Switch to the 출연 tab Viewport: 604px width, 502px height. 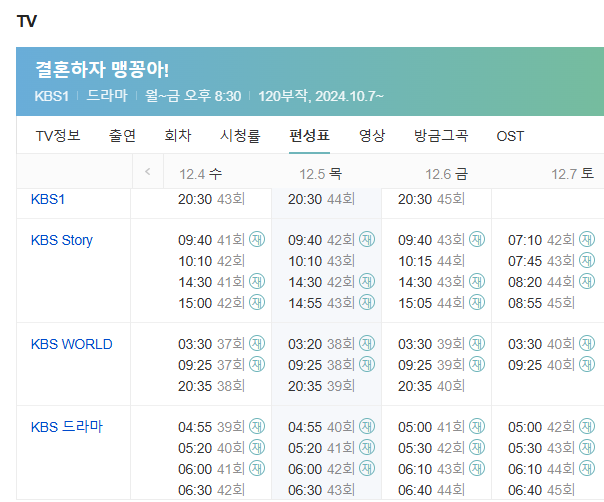coord(122,136)
